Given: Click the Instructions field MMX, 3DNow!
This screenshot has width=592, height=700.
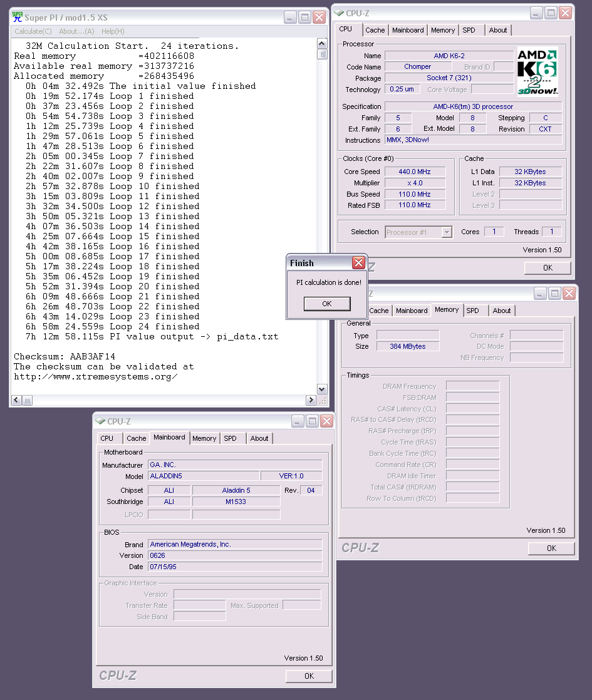Looking at the screenshot, I should click(473, 140).
